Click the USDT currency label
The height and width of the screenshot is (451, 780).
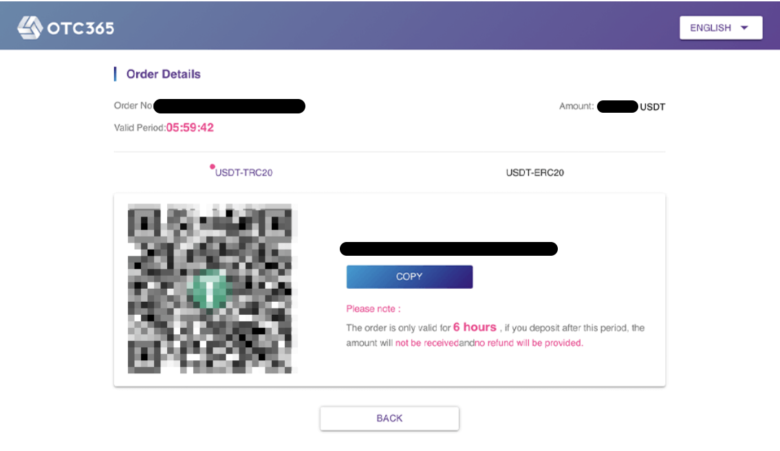pos(652,107)
